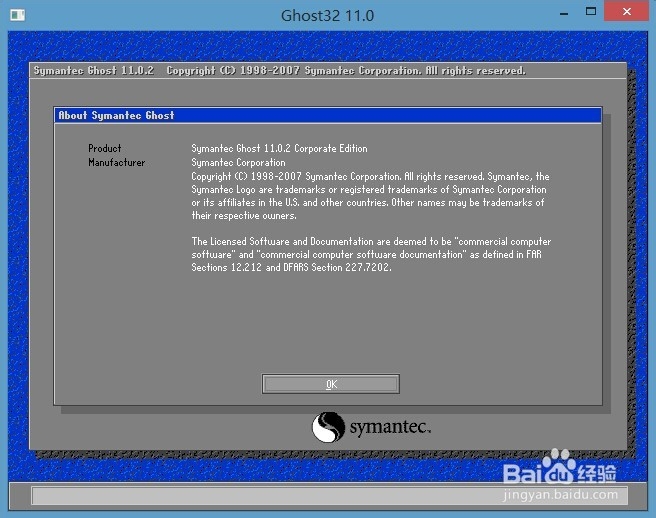The height and width of the screenshot is (518, 656).
Task: Click the "Product" label
Action: click(x=105, y=148)
